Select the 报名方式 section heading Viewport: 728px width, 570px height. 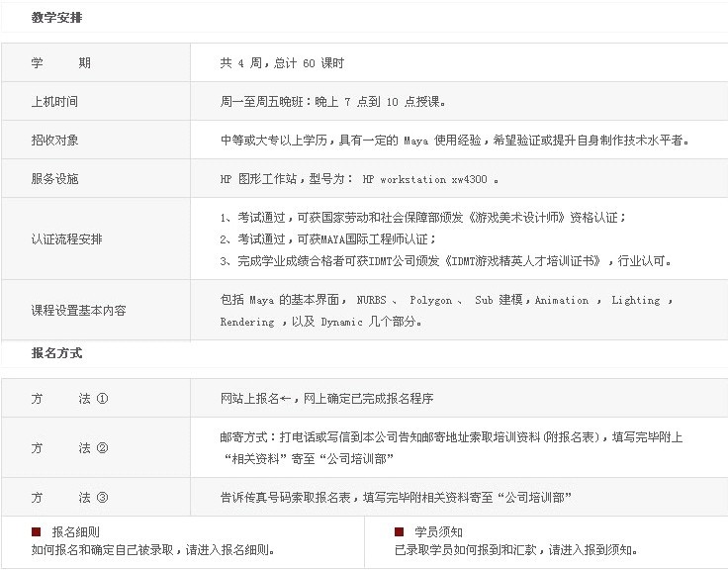coord(56,352)
